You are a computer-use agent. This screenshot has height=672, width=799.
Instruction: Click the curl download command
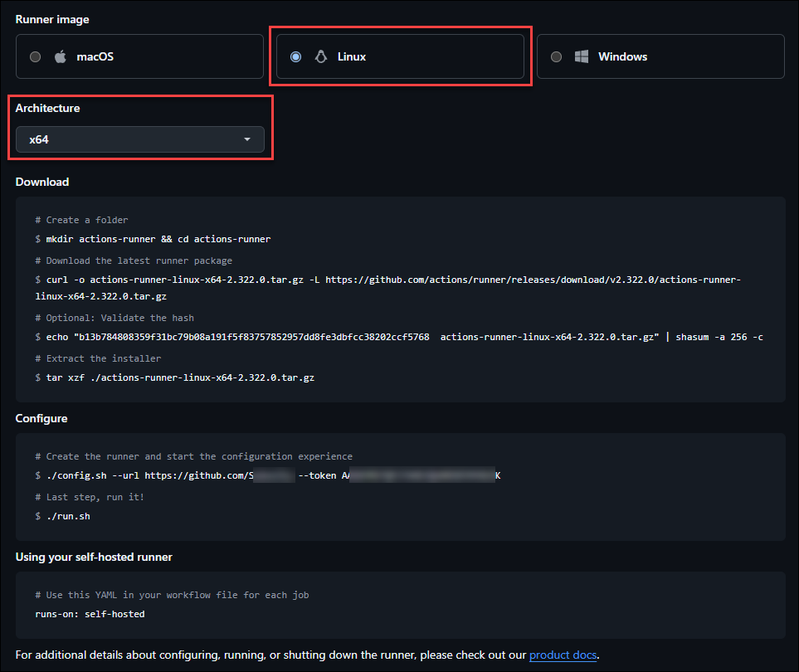coord(390,280)
